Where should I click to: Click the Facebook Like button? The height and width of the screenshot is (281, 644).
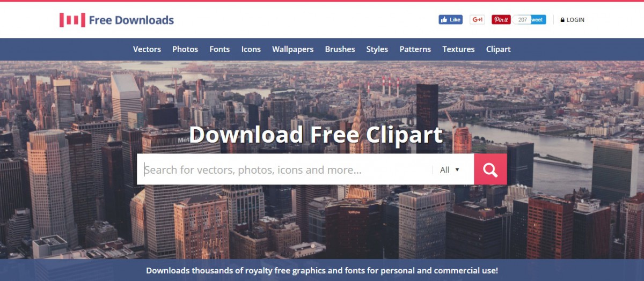tap(450, 20)
